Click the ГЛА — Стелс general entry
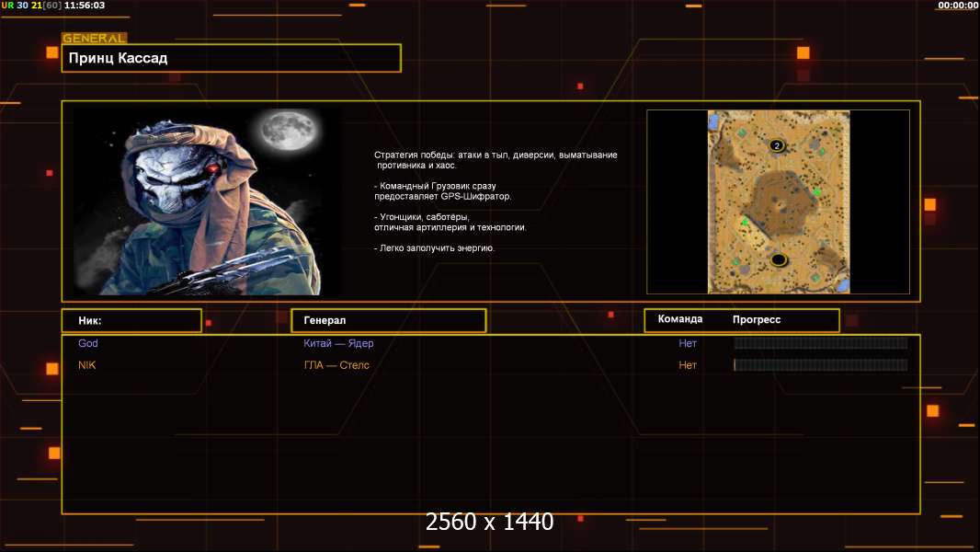This screenshot has height=552, width=980. point(336,365)
